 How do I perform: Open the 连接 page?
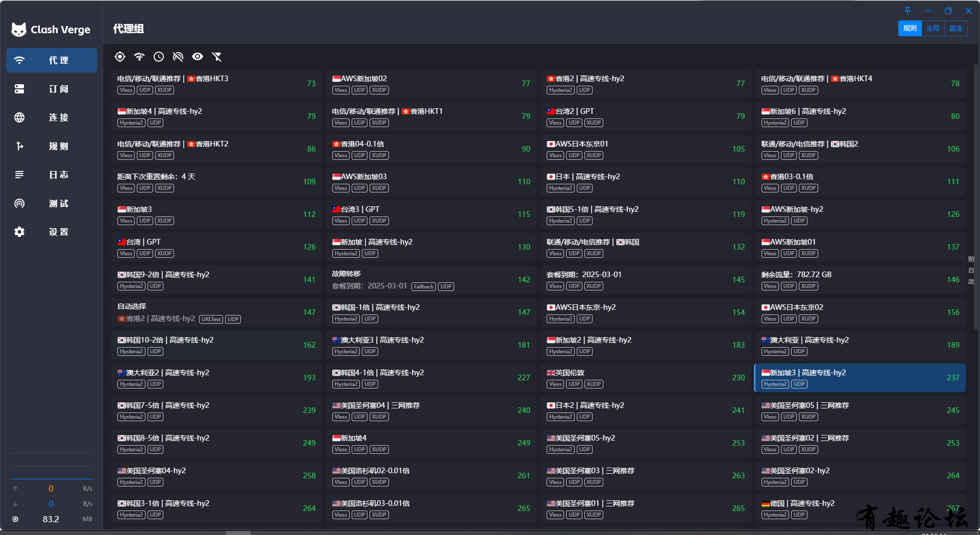(52, 117)
